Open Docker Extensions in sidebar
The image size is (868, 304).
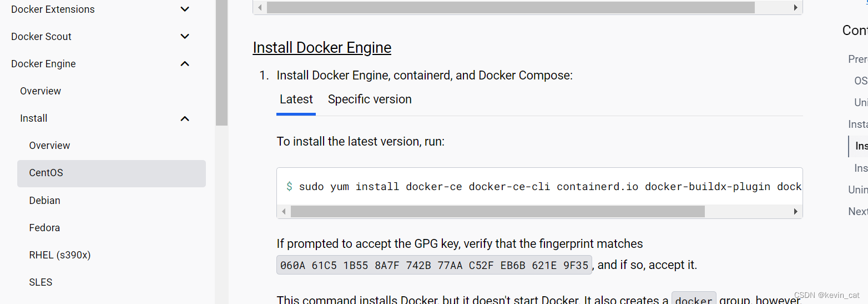coord(53,9)
